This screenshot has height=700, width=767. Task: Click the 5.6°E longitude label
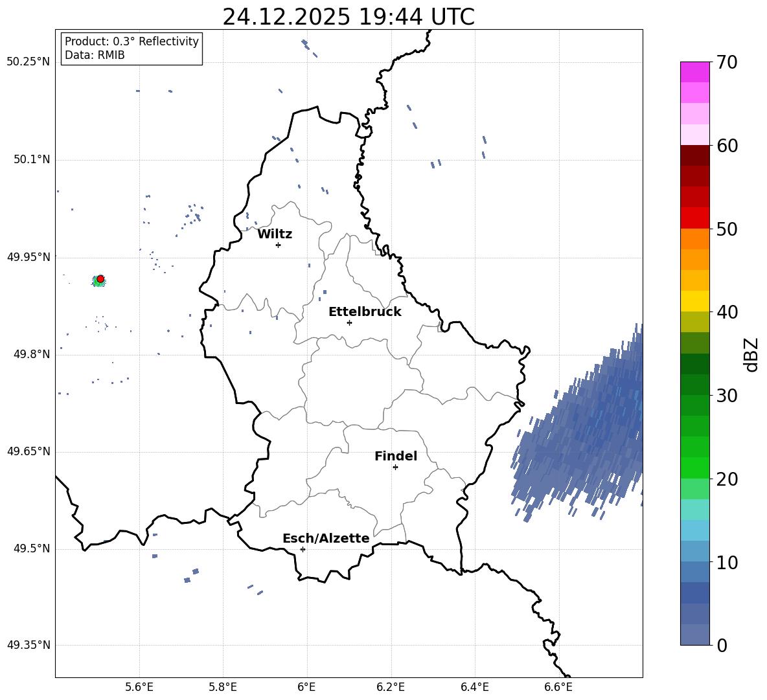coord(139,687)
